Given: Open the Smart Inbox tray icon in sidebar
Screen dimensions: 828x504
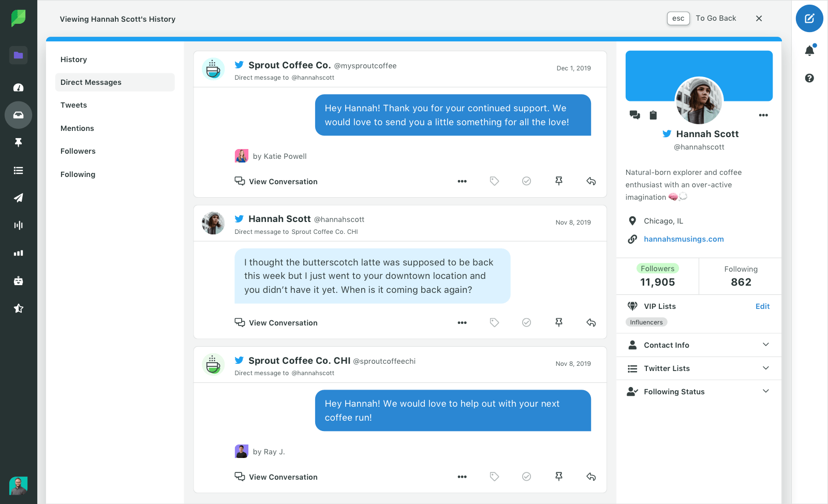Looking at the screenshot, I should [19, 115].
